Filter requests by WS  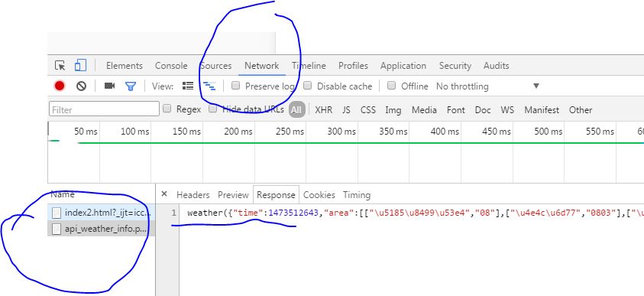507,110
